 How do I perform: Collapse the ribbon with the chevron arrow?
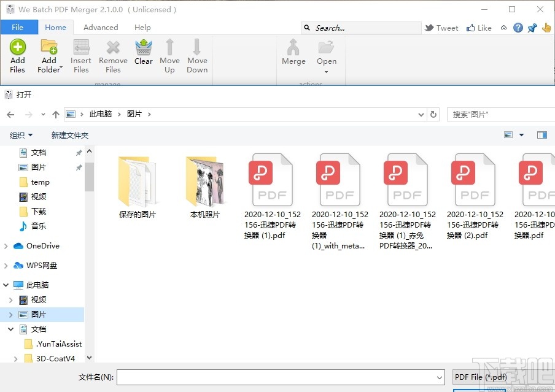coord(503,28)
